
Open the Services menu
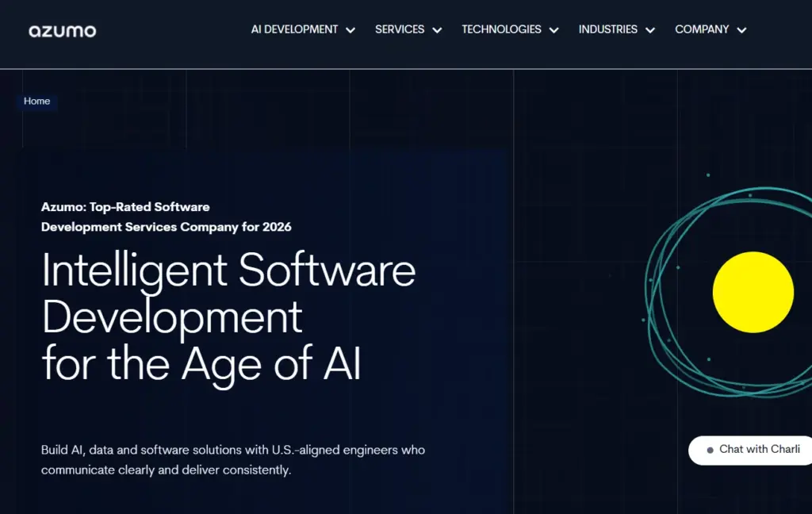[400, 29]
